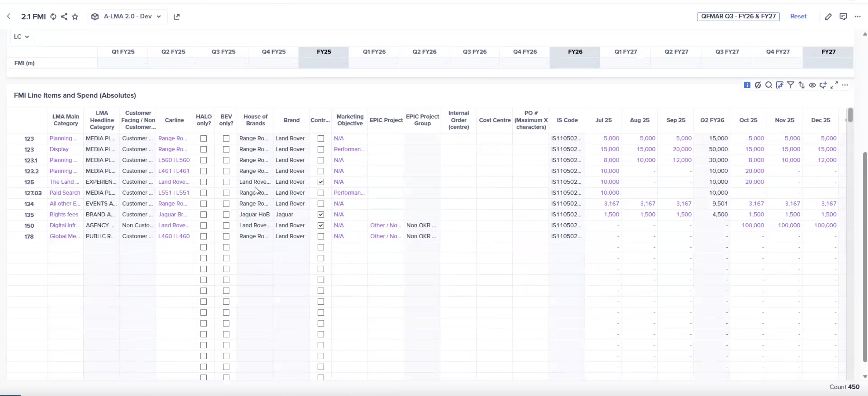Open the LC currency dropdown
The image size is (868, 396).
pos(21,36)
